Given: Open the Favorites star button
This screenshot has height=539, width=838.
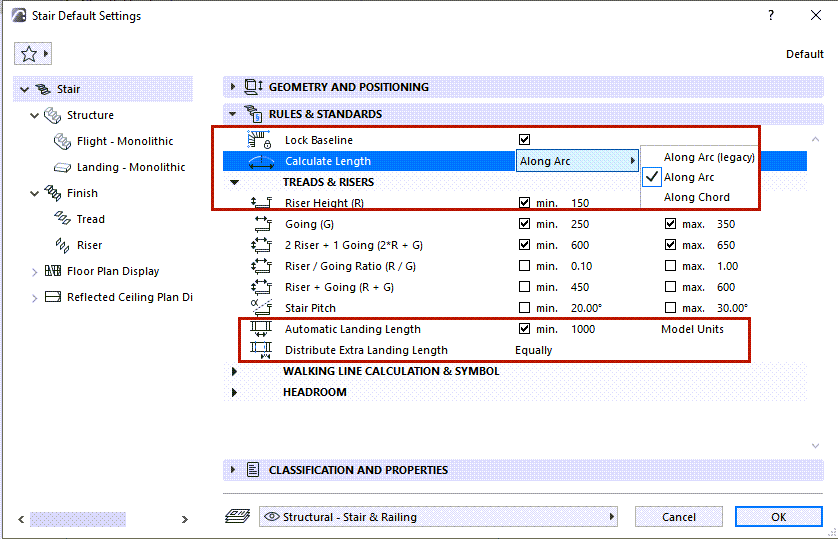Looking at the screenshot, I should coord(33,53).
